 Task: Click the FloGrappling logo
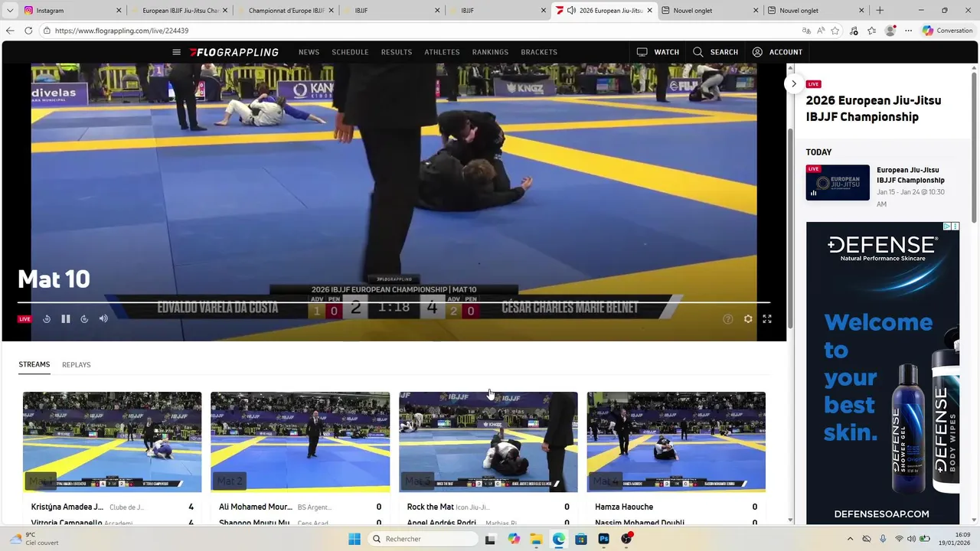234,52
